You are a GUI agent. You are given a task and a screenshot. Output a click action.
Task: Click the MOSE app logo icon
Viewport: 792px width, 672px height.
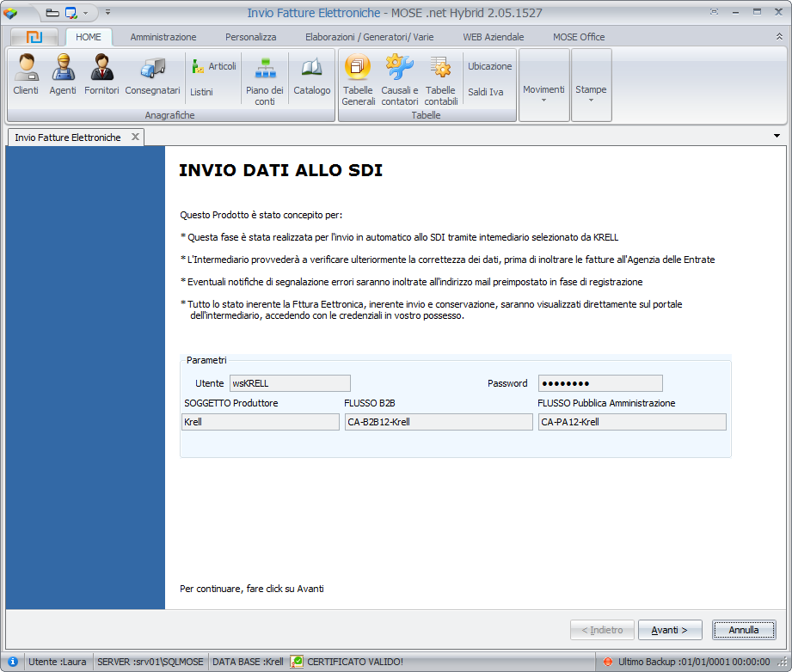pyautogui.click(x=10, y=13)
